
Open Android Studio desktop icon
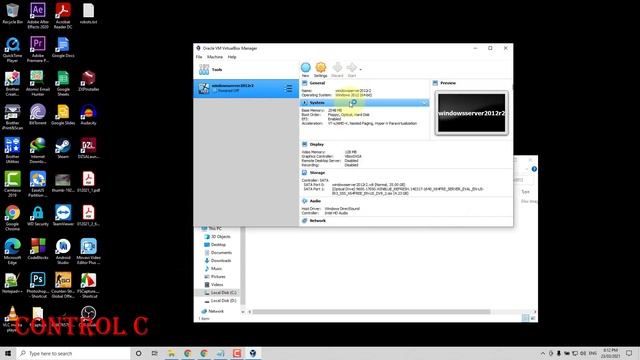(63, 251)
